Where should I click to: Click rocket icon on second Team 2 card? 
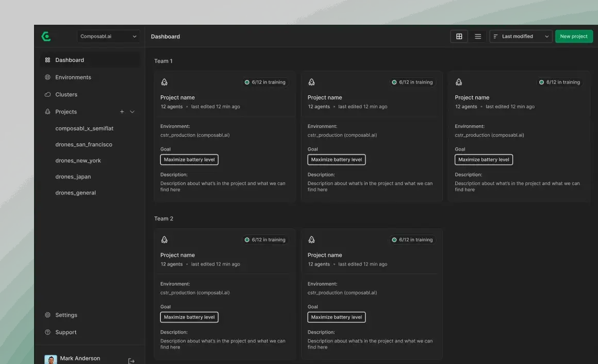click(x=311, y=240)
